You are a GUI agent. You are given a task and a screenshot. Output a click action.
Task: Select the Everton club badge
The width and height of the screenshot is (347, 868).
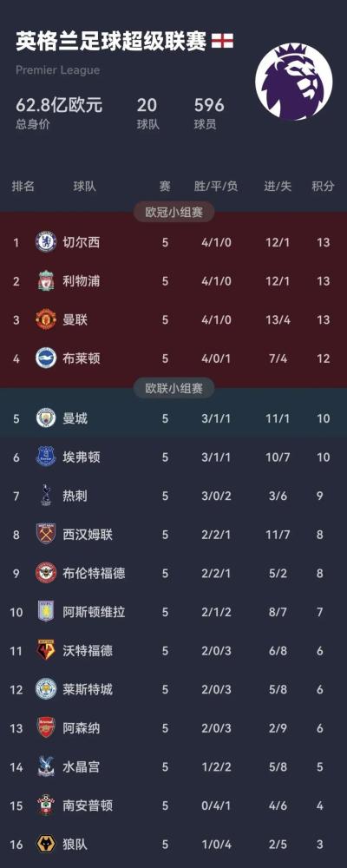coord(46,457)
